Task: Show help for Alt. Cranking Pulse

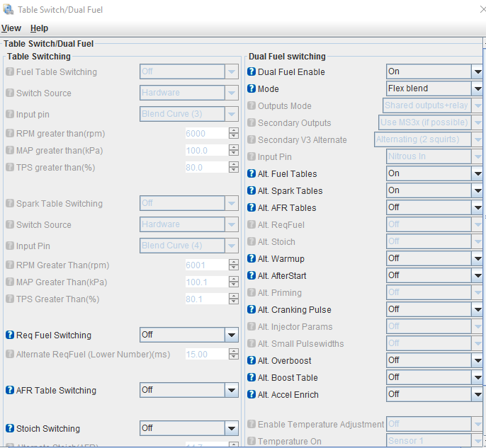Action: [x=252, y=309]
